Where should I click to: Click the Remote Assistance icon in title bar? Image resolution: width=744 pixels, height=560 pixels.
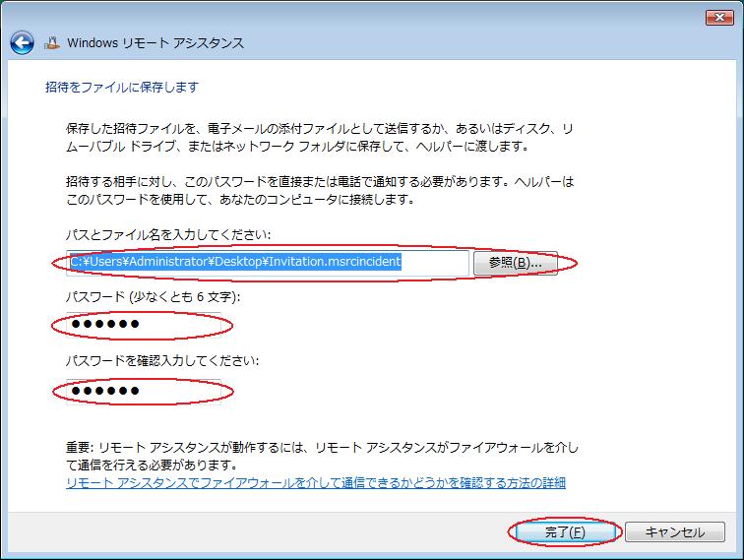52,43
